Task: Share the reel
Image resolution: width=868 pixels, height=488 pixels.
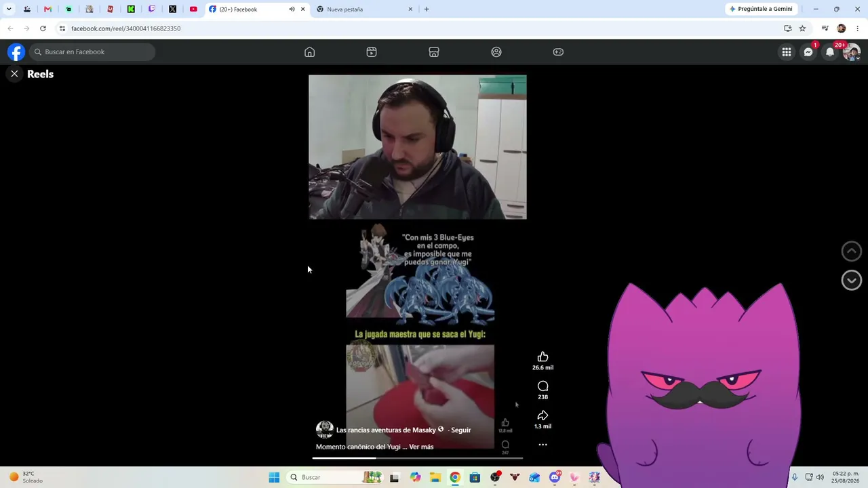Action: tap(542, 415)
